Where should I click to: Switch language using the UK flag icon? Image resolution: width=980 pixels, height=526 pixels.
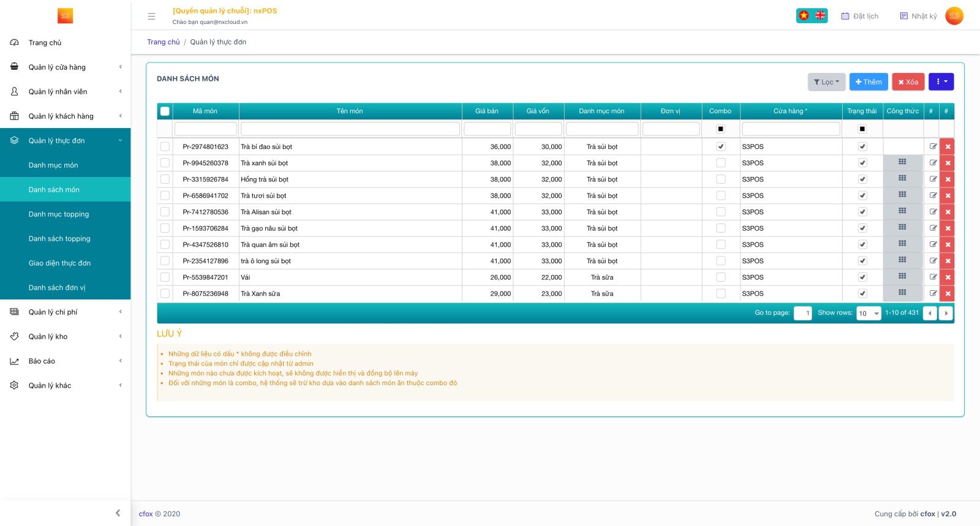[820, 15]
